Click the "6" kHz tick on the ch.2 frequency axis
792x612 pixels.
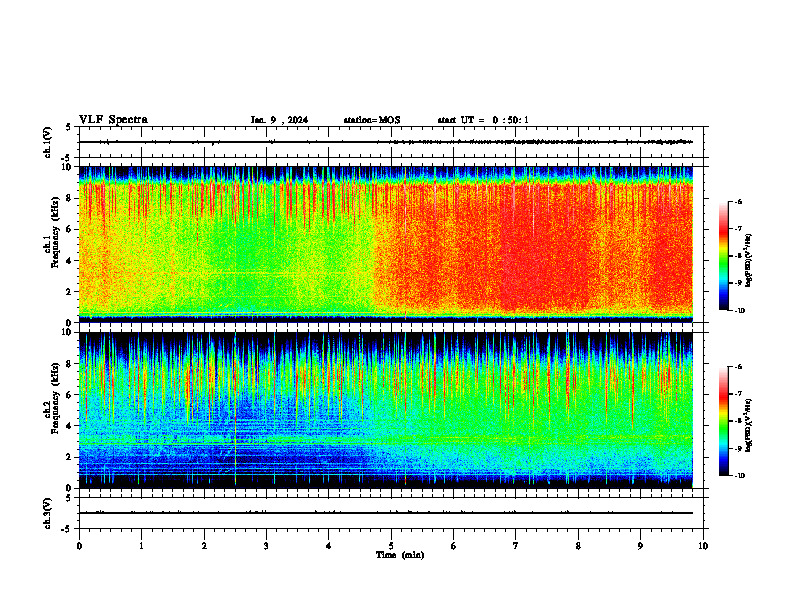pyautogui.click(x=70, y=394)
